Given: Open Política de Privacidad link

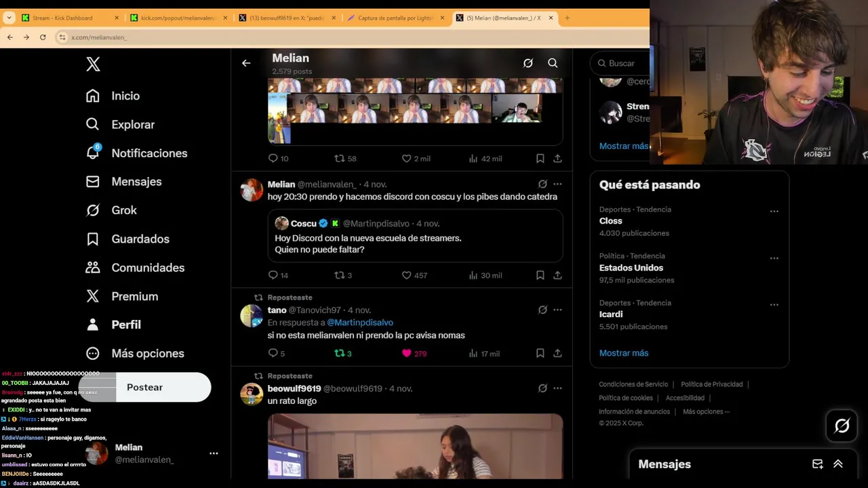Looking at the screenshot, I should click(x=712, y=384).
